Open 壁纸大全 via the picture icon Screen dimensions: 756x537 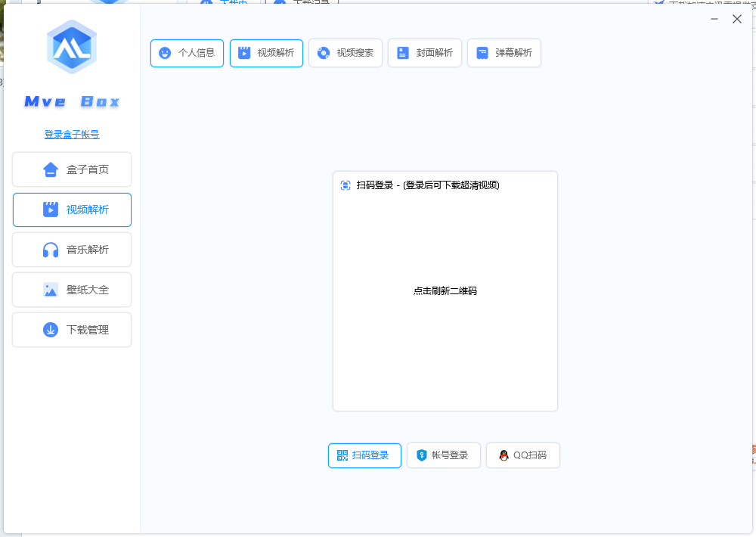(x=50, y=289)
